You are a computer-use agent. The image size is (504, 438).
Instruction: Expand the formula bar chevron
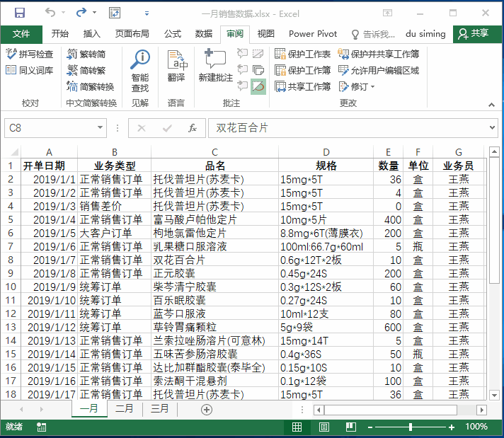(x=492, y=127)
